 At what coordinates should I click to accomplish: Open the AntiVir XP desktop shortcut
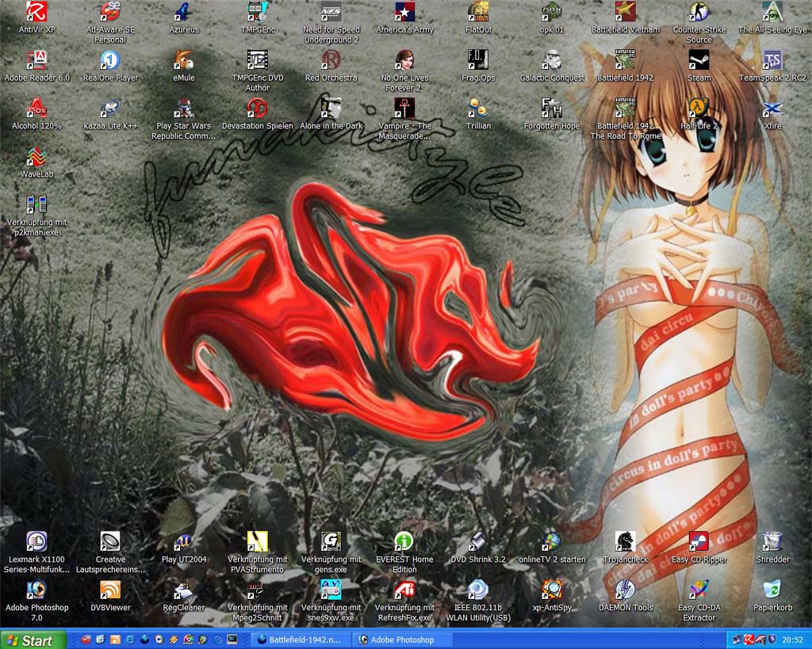point(36,11)
